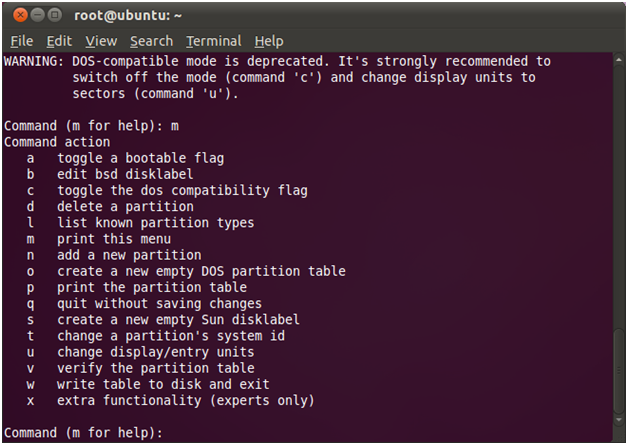This screenshot has width=628, height=445.
Task: Open the View menu
Action: click(101, 41)
